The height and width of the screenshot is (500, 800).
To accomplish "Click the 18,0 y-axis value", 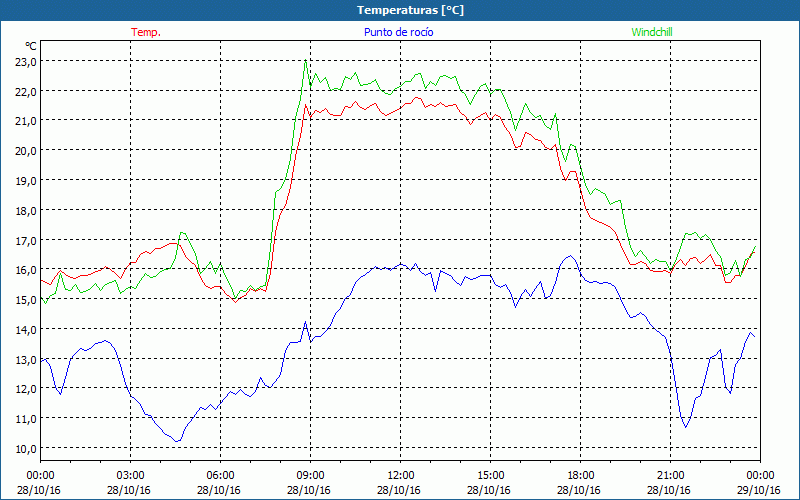I will click(x=25, y=210).
